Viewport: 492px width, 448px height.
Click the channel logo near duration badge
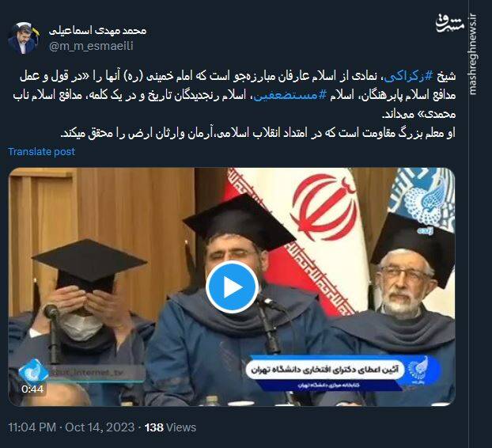[32, 371]
